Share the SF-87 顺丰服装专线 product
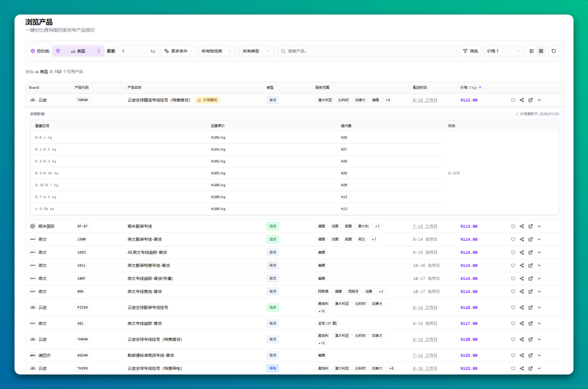This screenshot has width=588, height=389. [x=522, y=226]
